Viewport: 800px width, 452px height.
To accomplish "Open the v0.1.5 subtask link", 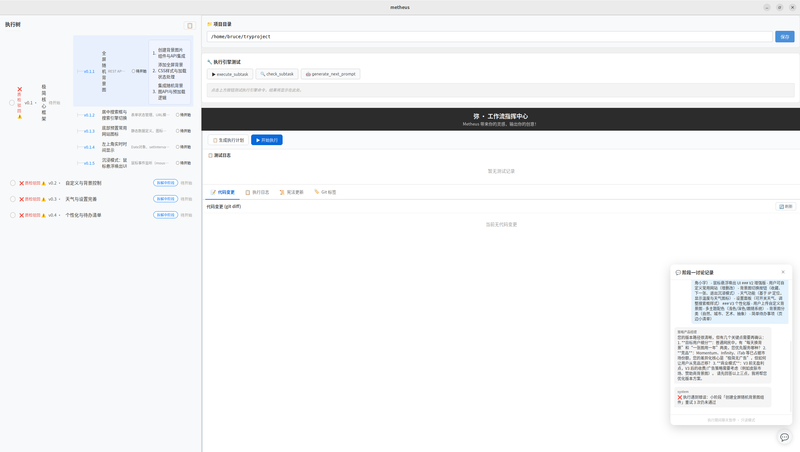I will click(x=89, y=163).
